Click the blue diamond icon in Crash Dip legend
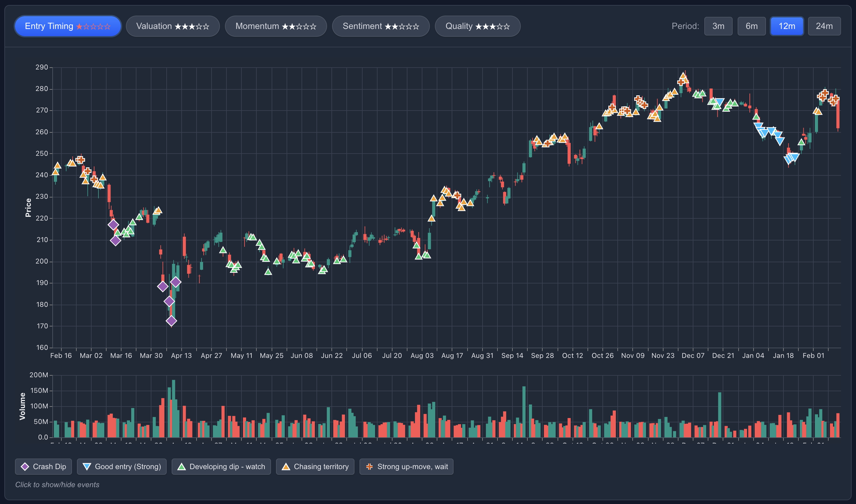Image resolution: width=856 pixels, height=504 pixels. coord(25,467)
